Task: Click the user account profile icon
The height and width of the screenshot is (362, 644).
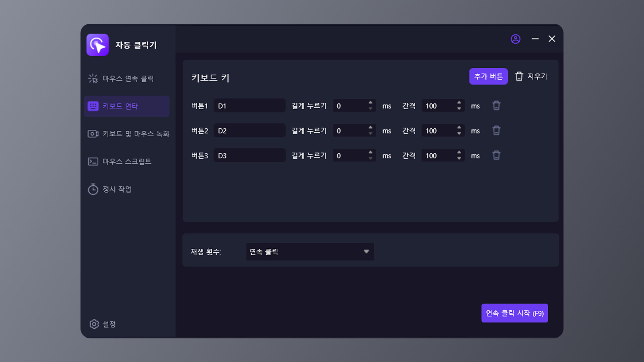Action: 516,39
